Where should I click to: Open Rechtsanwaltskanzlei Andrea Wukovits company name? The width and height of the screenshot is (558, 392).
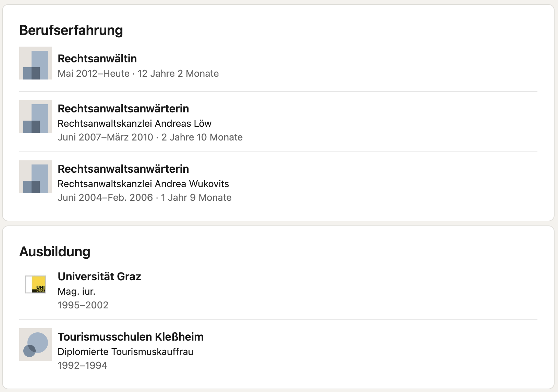pyautogui.click(x=143, y=184)
